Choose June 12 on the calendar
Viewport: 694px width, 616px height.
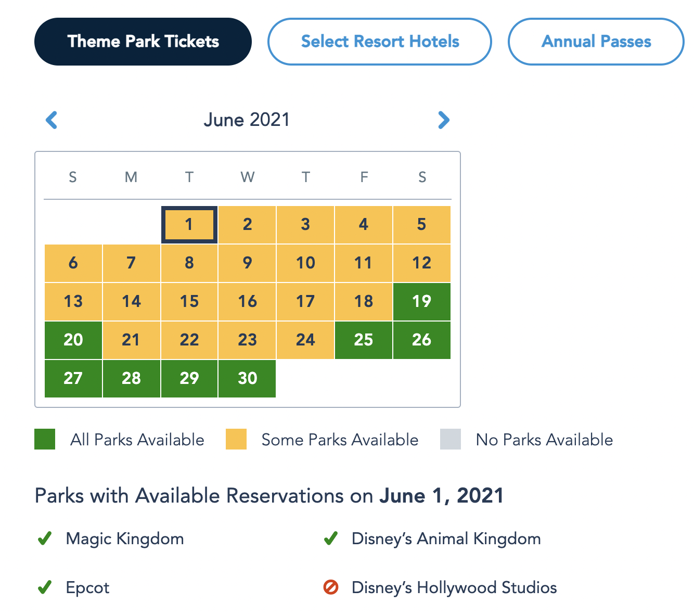point(422,263)
